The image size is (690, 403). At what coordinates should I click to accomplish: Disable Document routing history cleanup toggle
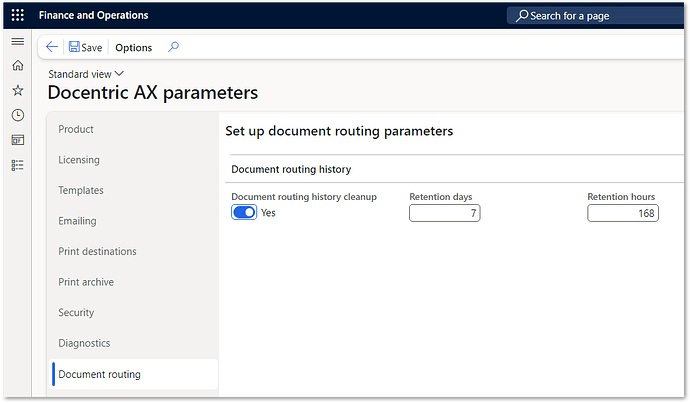coord(244,212)
